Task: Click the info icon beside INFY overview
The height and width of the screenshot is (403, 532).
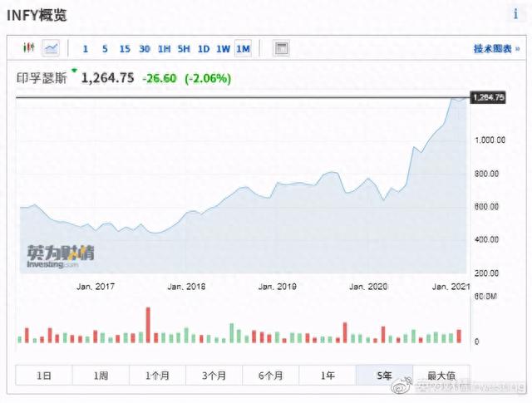Action: (x=515, y=14)
